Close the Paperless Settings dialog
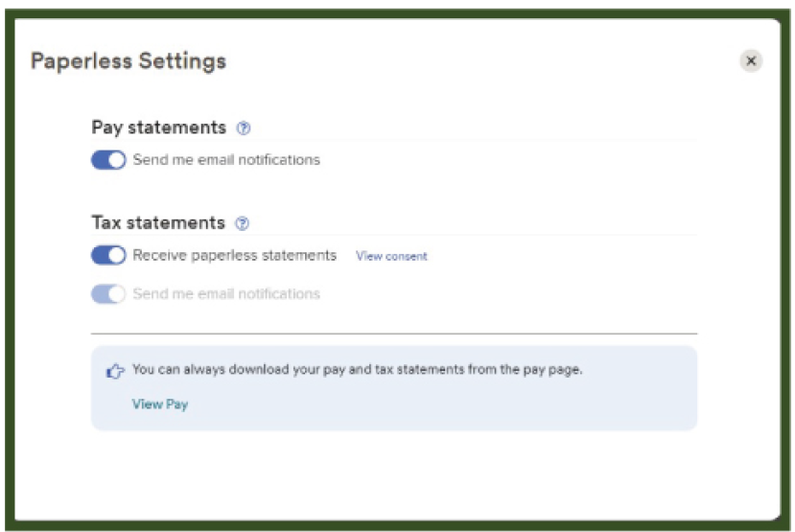795x532 pixels. coord(751,61)
